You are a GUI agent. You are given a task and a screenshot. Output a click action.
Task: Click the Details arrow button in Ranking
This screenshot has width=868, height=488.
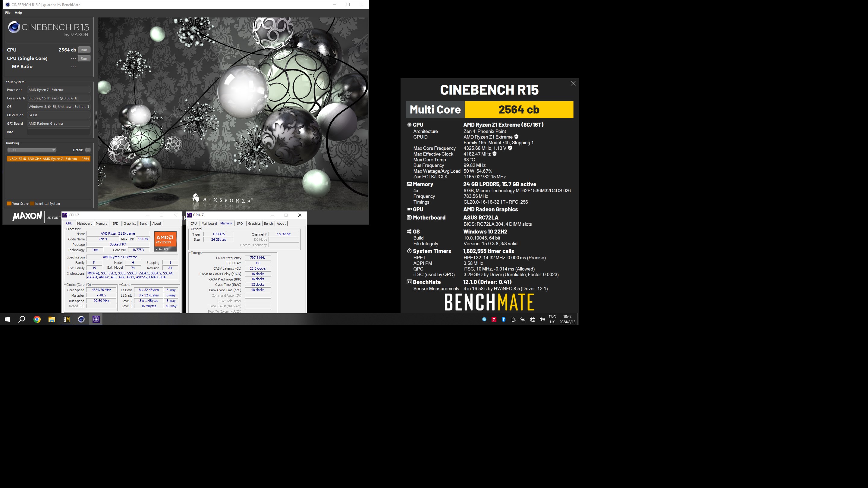pos(88,150)
